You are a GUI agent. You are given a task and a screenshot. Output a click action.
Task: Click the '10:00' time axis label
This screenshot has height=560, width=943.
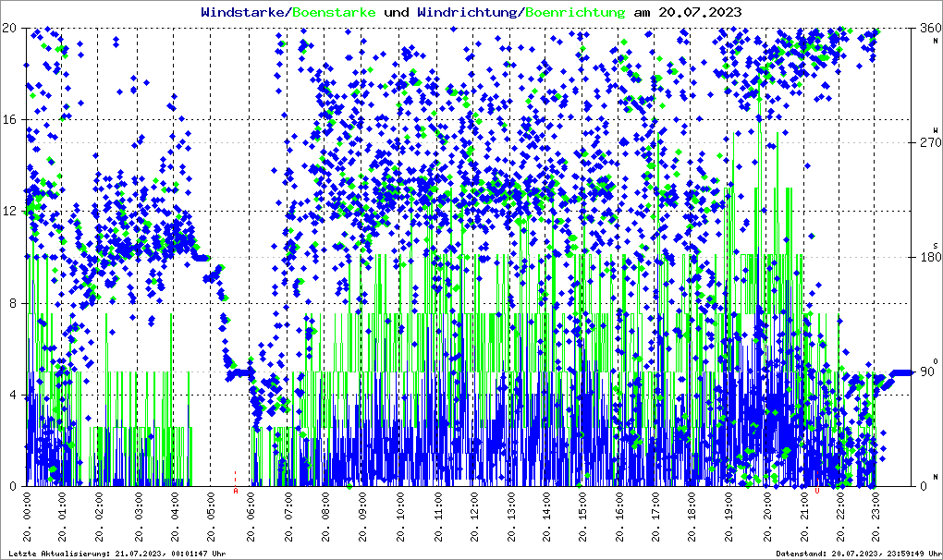click(x=400, y=505)
